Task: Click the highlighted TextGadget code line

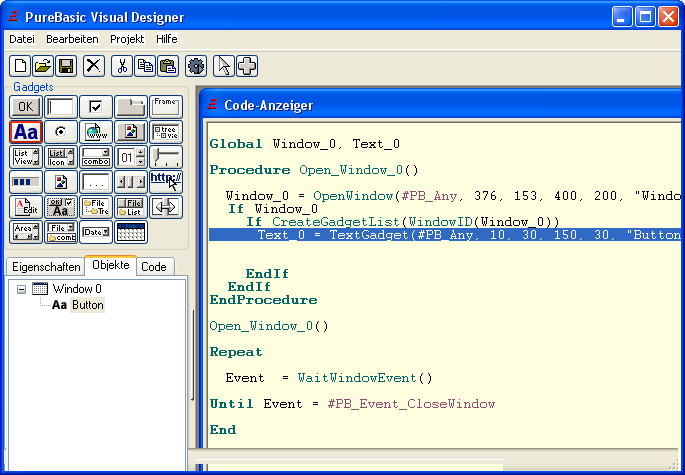Action: coord(445,235)
